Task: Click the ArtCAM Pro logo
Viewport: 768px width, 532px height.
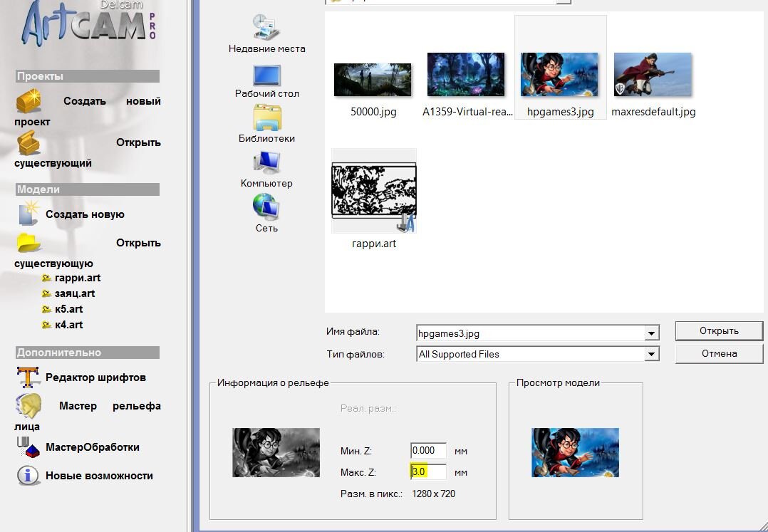Action: click(x=88, y=24)
